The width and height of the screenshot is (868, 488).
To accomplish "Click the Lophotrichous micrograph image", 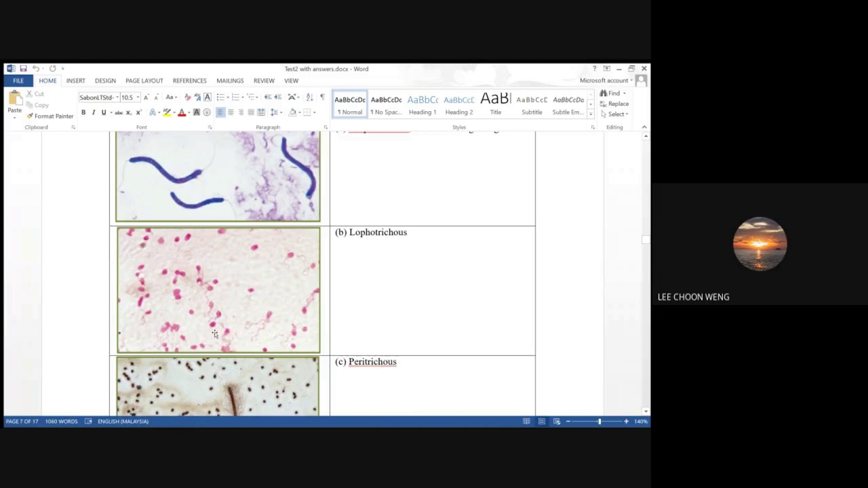I will (218, 290).
